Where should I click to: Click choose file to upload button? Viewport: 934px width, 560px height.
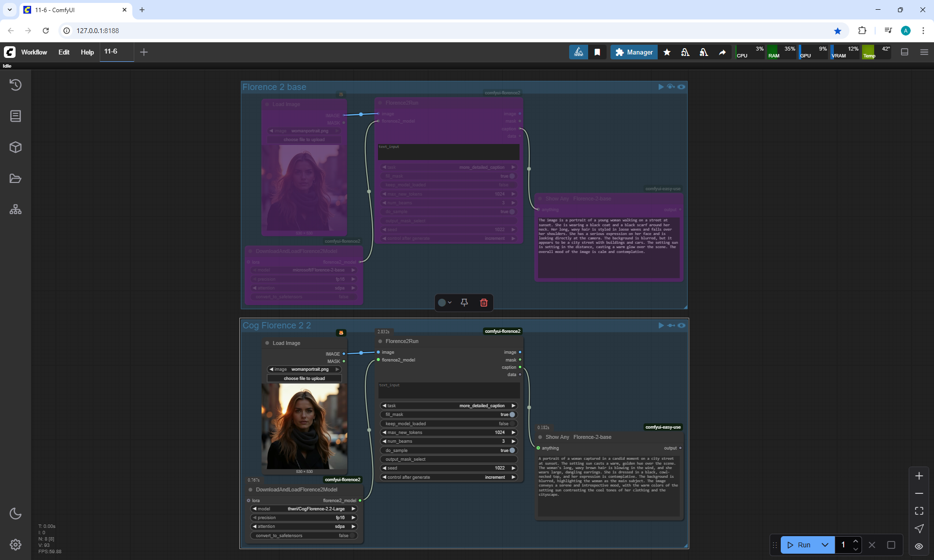[304, 379]
